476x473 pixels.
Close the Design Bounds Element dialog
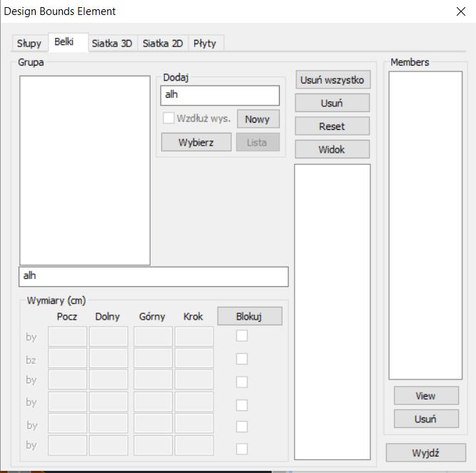tap(461, 11)
